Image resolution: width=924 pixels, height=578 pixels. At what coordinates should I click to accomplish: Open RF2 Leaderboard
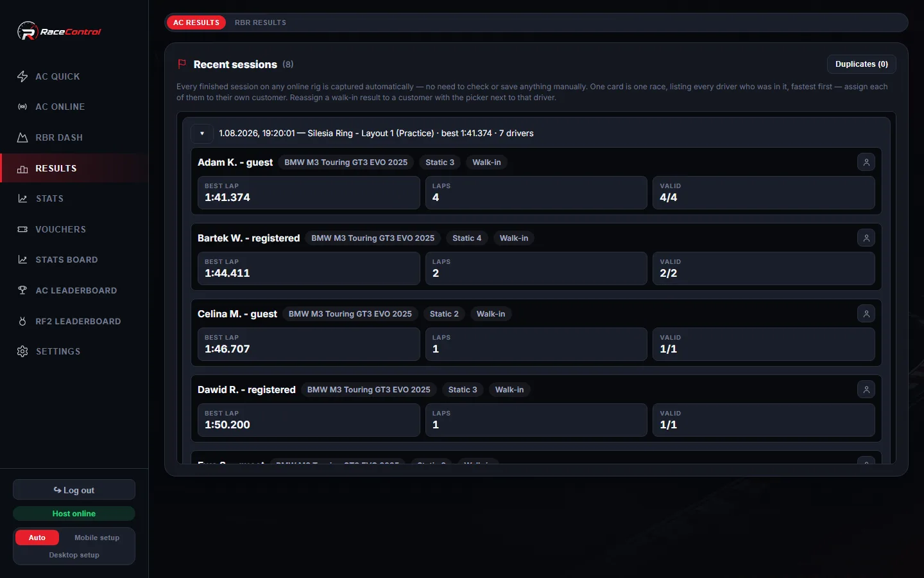pyautogui.click(x=74, y=321)
